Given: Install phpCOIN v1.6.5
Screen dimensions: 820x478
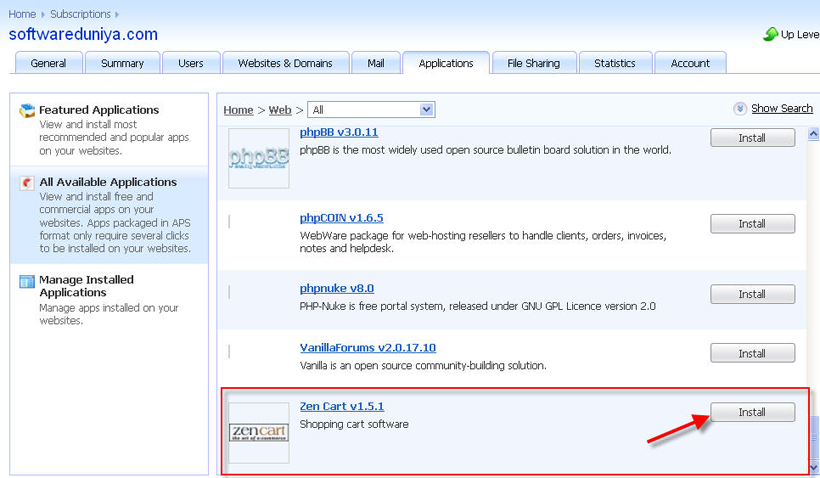Looking at the screenshot, I should point(753,224).
